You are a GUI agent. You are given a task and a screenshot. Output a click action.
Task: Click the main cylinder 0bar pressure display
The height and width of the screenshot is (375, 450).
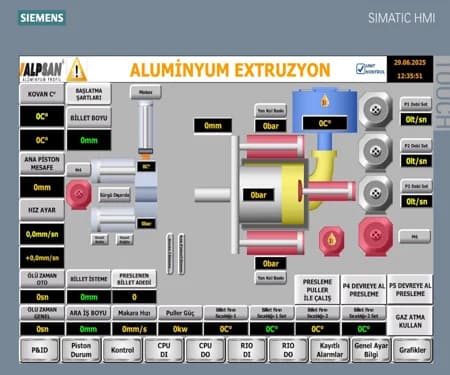coord(258,195)
